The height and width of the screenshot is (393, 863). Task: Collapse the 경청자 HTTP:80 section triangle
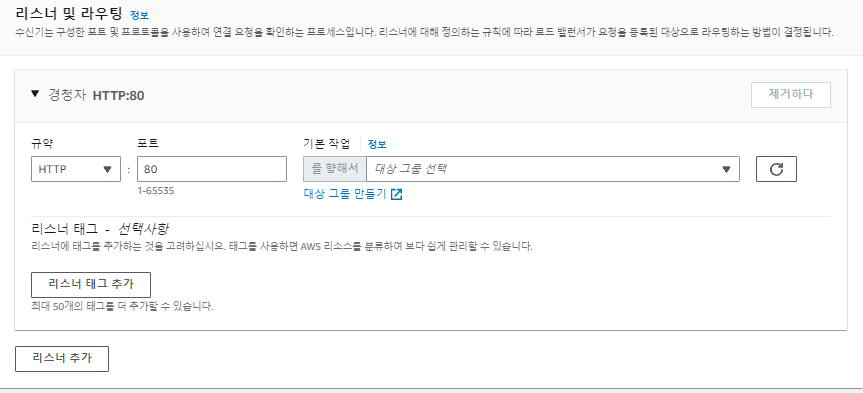pyautogui.click(x=35, y=94)
